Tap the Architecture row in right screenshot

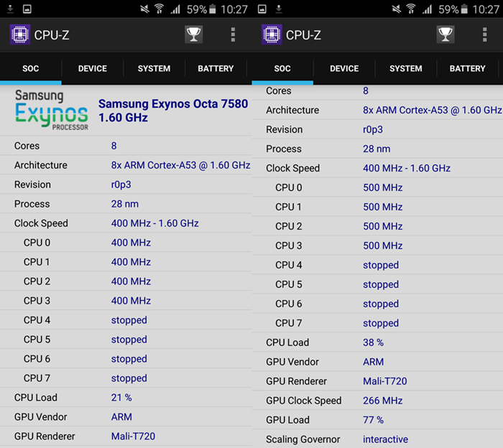(x=377, y=111)
